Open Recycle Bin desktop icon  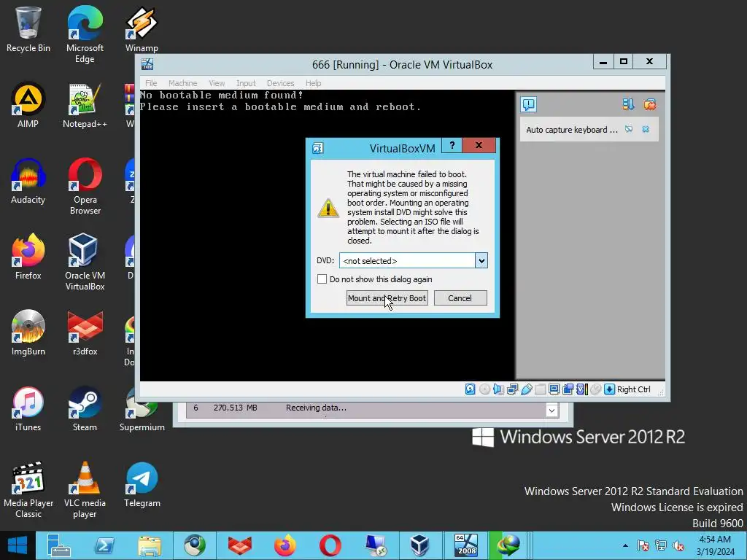coord(28,29)
